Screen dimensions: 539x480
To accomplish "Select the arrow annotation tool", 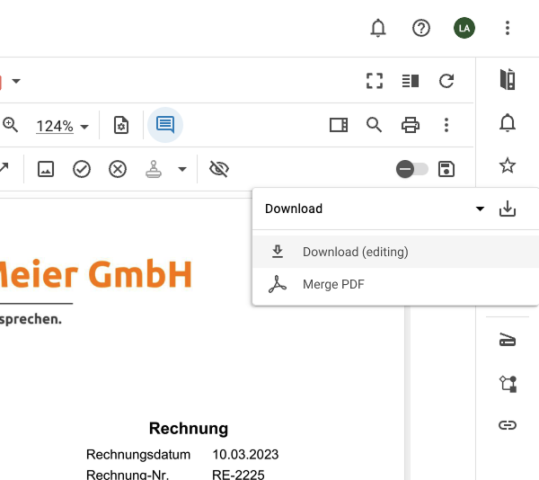I will 4,168.
